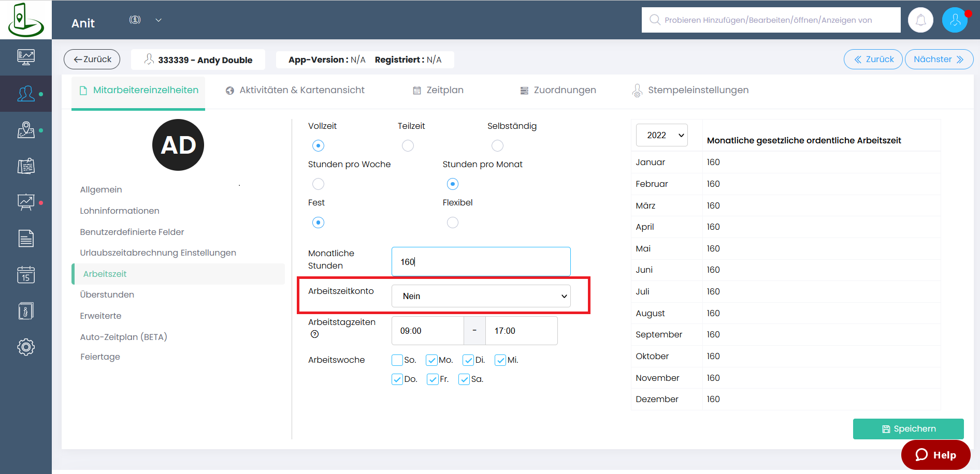Open the 2022 year dropdown
980x474 pixels.
661,135
